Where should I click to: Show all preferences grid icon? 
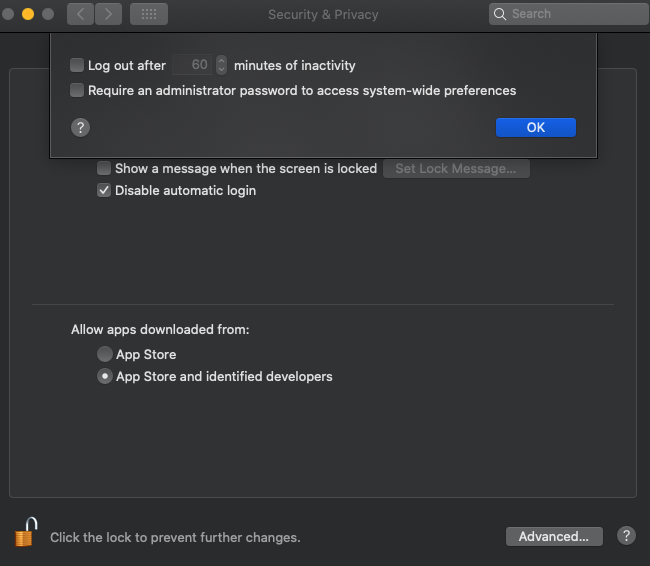coord(149,14)
